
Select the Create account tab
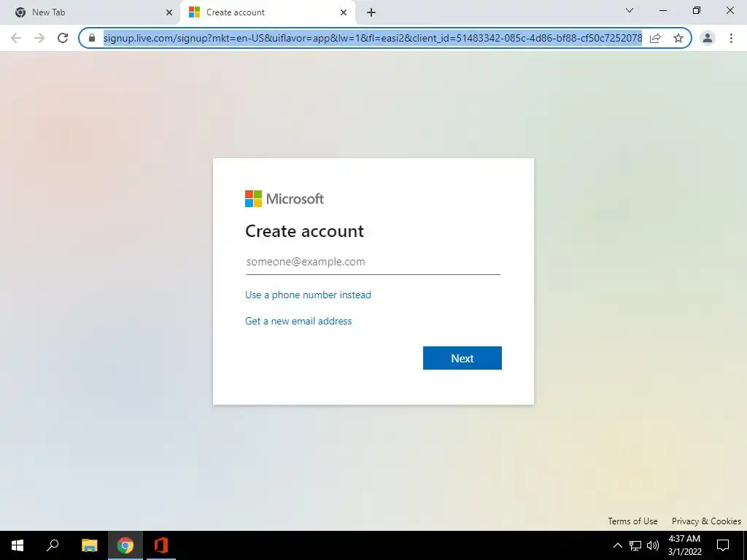click(x=268, y=12)
